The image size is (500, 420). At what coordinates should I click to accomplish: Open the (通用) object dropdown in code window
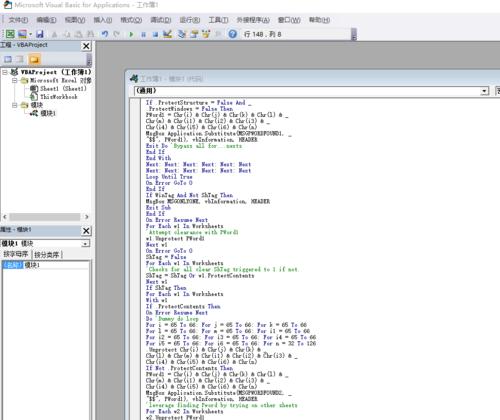(485, 91)
